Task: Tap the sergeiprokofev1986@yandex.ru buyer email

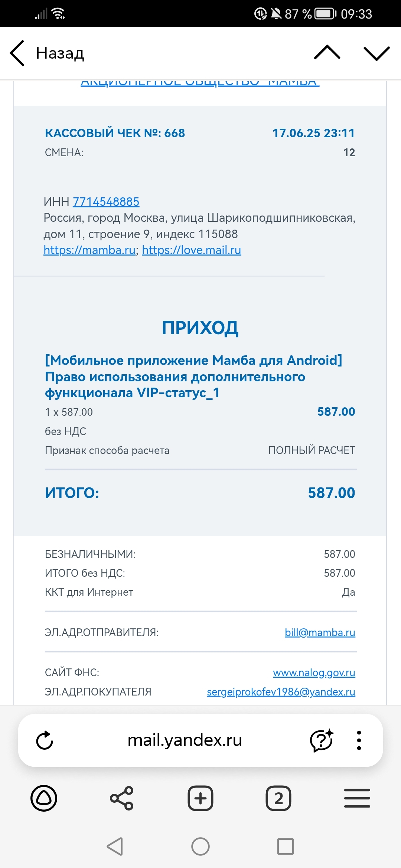Action: [281, 692]
